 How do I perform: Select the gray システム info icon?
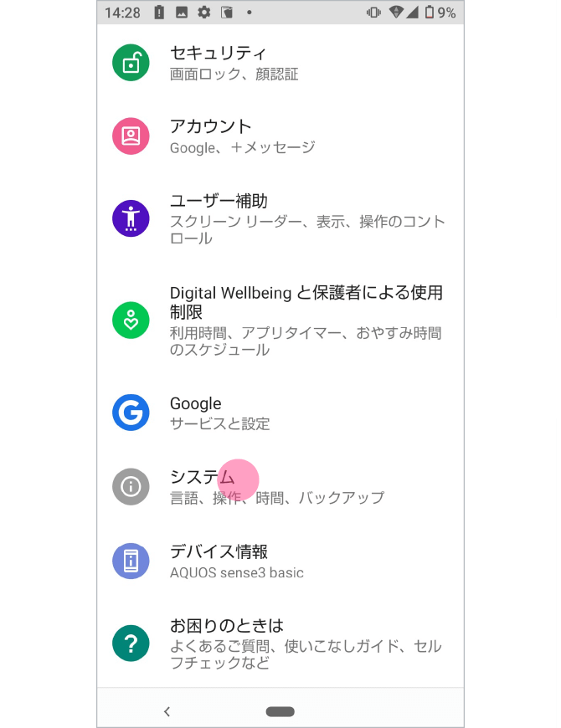click(131, 486)
